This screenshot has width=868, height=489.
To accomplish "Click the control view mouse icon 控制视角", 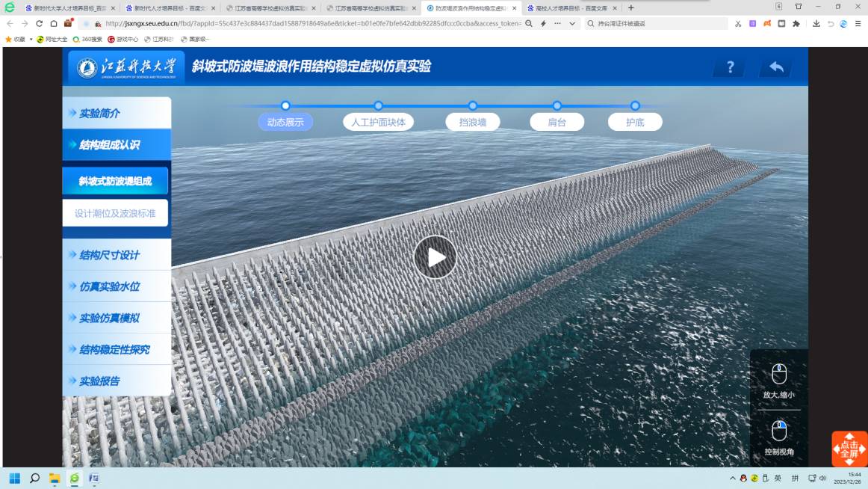I will [x=778, y=431].
